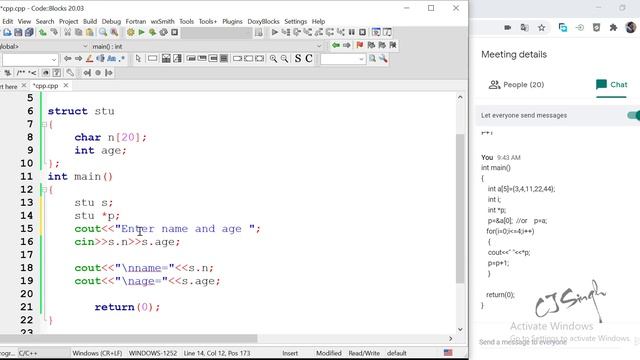
Task: Click the Rebuild icon
Action: pyautogui.click(x=163, y=32)
